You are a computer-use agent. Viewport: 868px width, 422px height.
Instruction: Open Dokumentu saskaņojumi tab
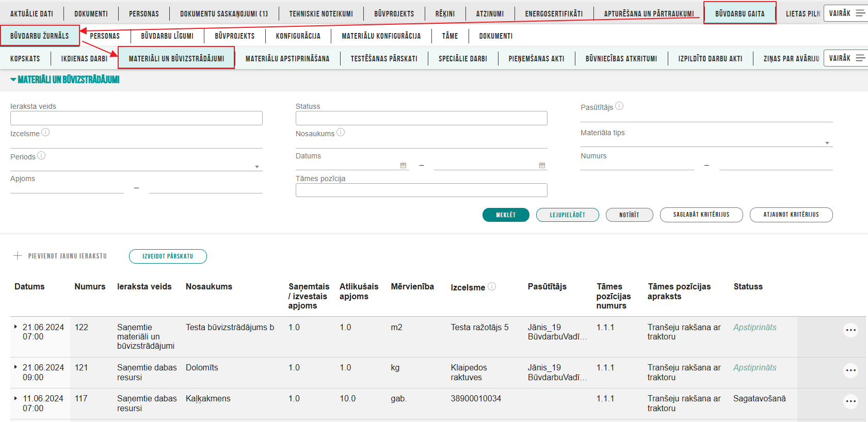pos(224,14)
